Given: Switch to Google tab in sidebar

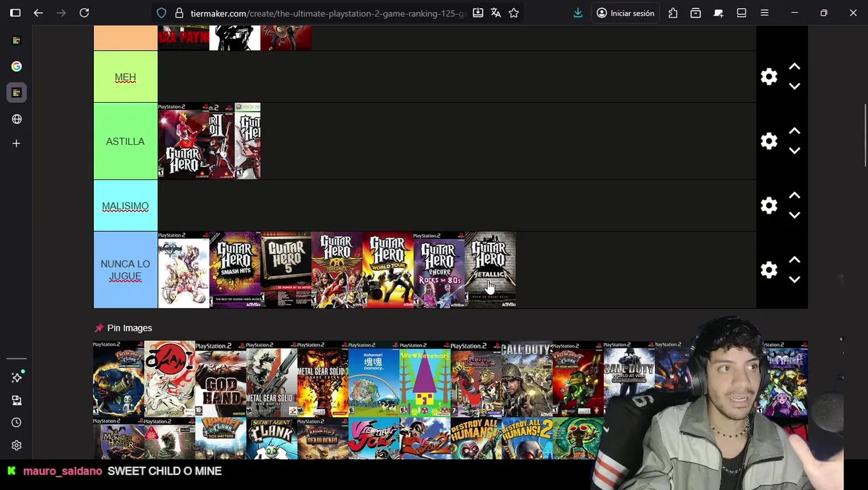Looking at the screenshot, I should [16, 66].
